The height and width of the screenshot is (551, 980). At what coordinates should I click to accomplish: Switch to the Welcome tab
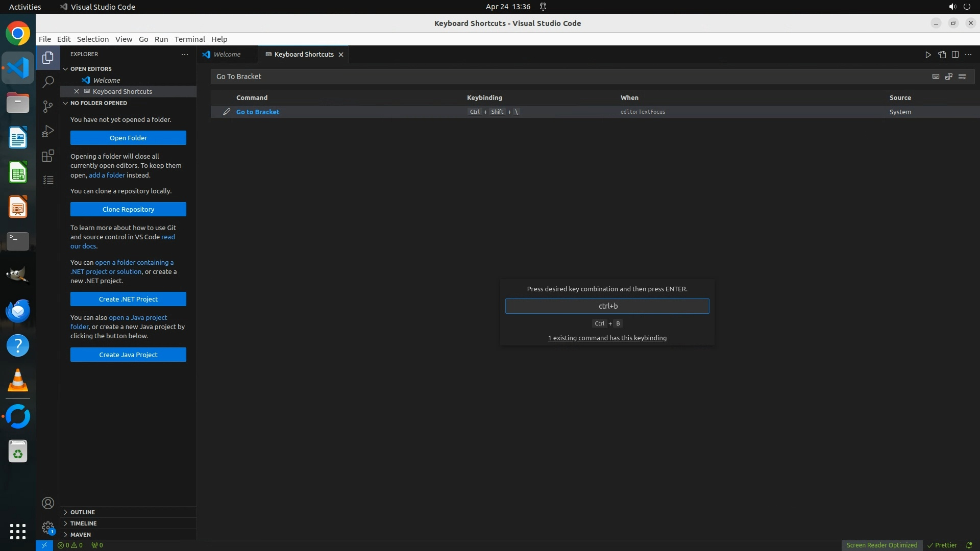click(227, 55)
